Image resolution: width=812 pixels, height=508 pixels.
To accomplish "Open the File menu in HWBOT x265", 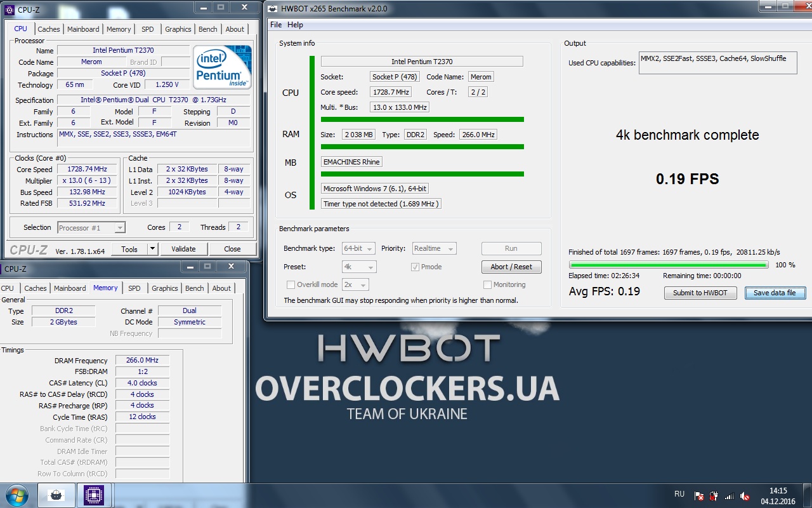I will click(x=276, y=25).
